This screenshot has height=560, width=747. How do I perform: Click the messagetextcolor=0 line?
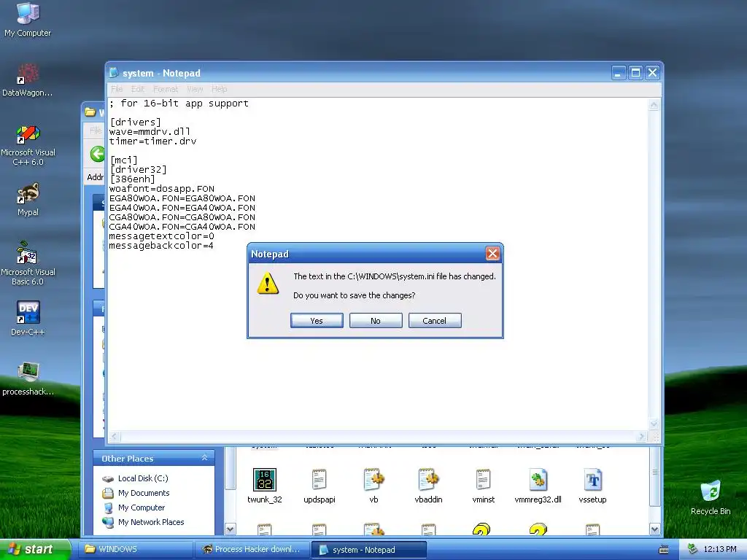point(161,236)
